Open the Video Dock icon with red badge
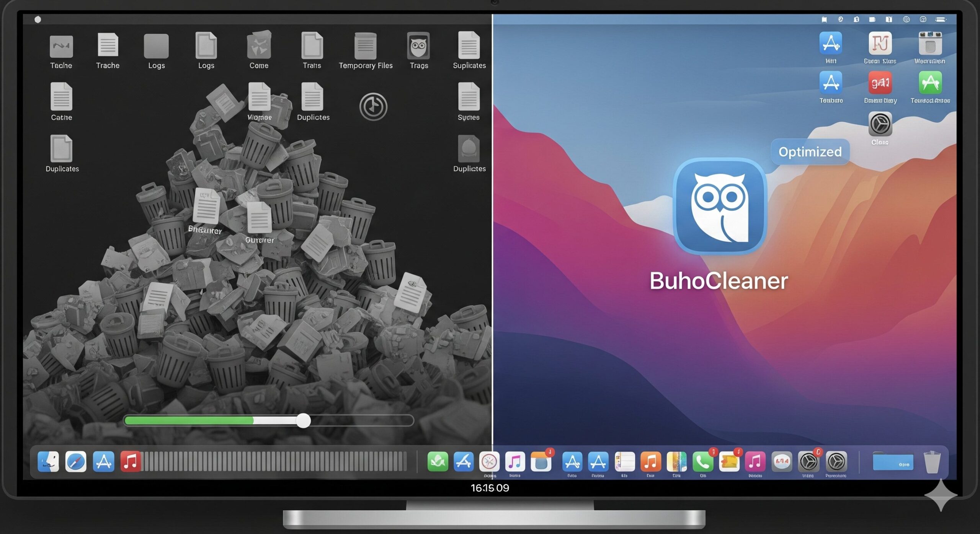Viewport: 980px width, 534px height. [x=808, y=462]
